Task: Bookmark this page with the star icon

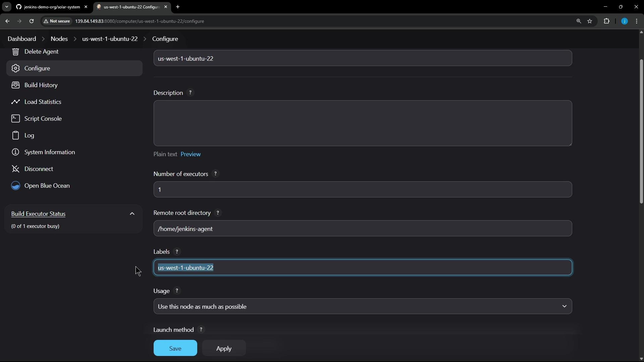Action: pos(590,21)
